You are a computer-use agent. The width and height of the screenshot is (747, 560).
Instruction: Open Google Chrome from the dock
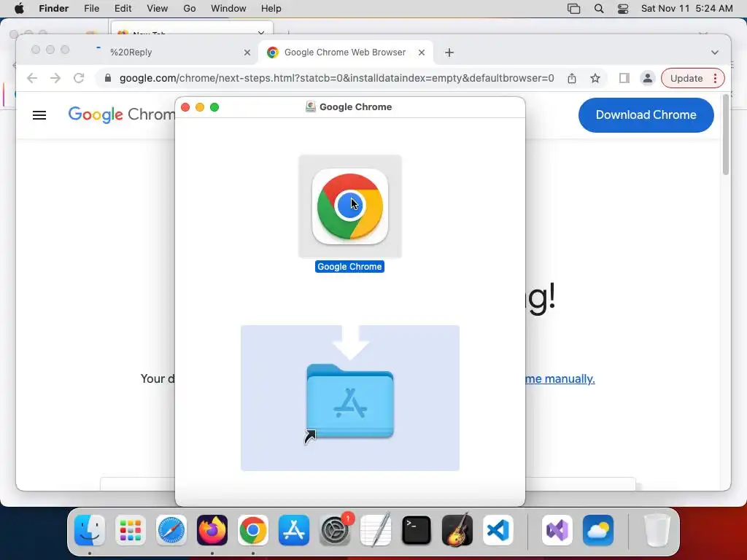[253, 530]
